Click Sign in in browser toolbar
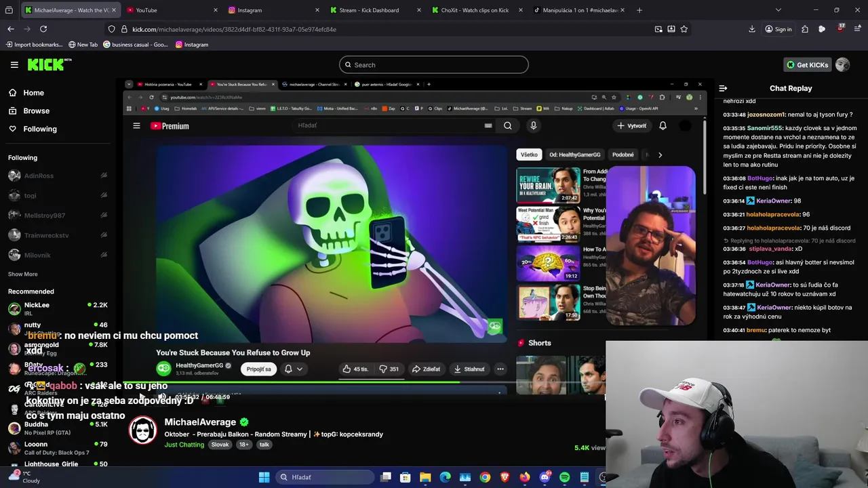The image size is (868, 488). (x=778, y=29)
